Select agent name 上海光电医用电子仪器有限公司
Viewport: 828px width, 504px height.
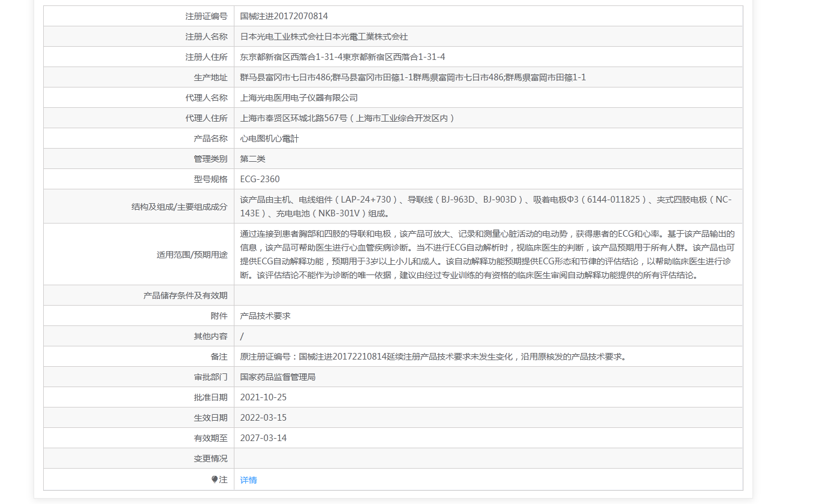click(299, 98)
